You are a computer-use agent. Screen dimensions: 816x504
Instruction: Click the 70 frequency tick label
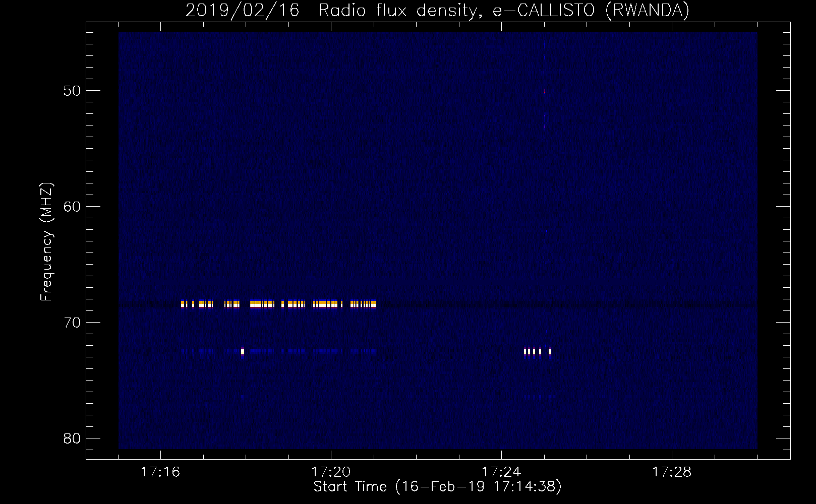pyautogui.click(x=72, y=323)
